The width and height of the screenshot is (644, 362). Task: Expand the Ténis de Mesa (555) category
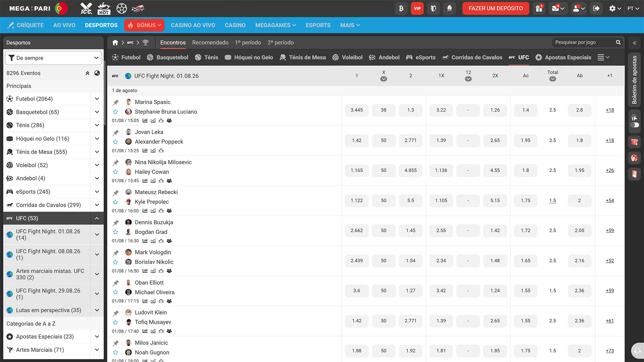click(x=97, y=152)
